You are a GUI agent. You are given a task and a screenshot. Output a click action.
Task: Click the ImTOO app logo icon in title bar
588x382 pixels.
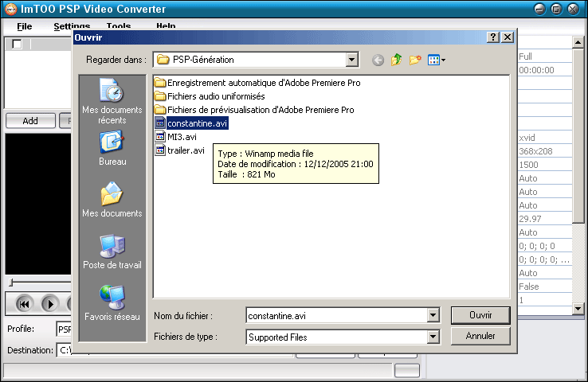[x=10, y=9]
